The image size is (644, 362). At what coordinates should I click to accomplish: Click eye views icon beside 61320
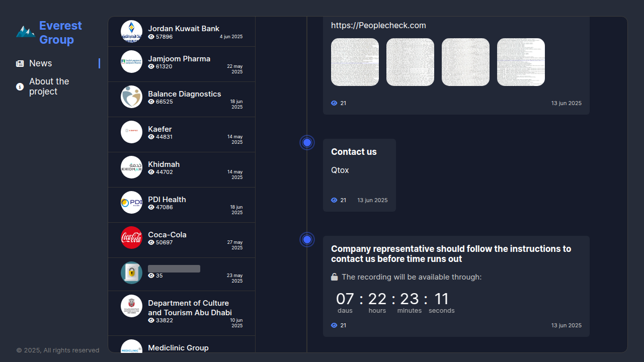tap(151, 66)
